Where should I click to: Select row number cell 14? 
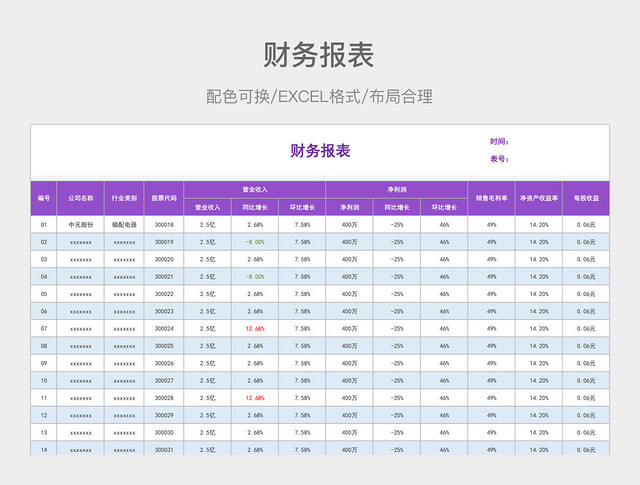(44, 449)
